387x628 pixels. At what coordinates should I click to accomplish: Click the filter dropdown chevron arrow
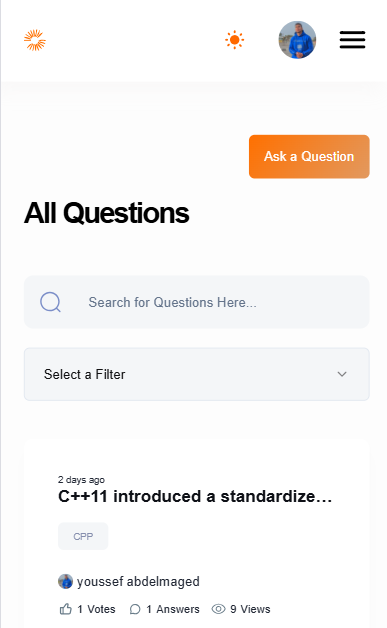(342, 374)
